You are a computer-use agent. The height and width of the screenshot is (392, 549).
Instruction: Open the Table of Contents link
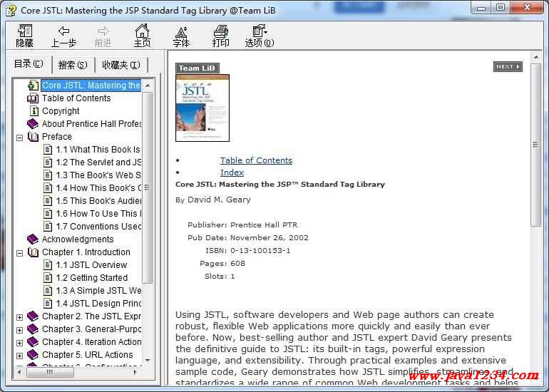click(256, 160)
